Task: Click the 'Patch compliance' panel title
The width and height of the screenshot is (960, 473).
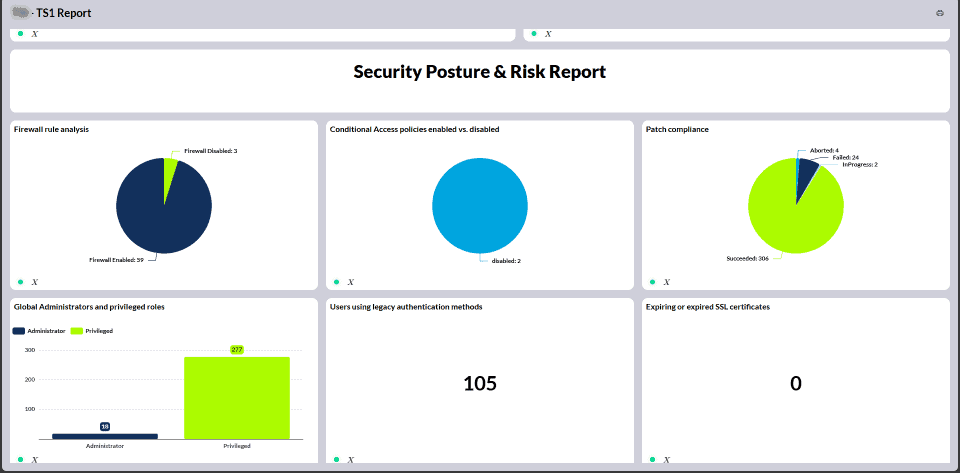Action: tap(677, 130)
